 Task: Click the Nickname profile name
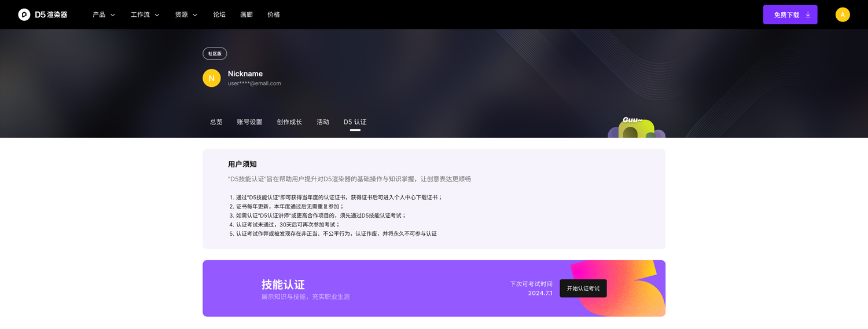point(245,74)
